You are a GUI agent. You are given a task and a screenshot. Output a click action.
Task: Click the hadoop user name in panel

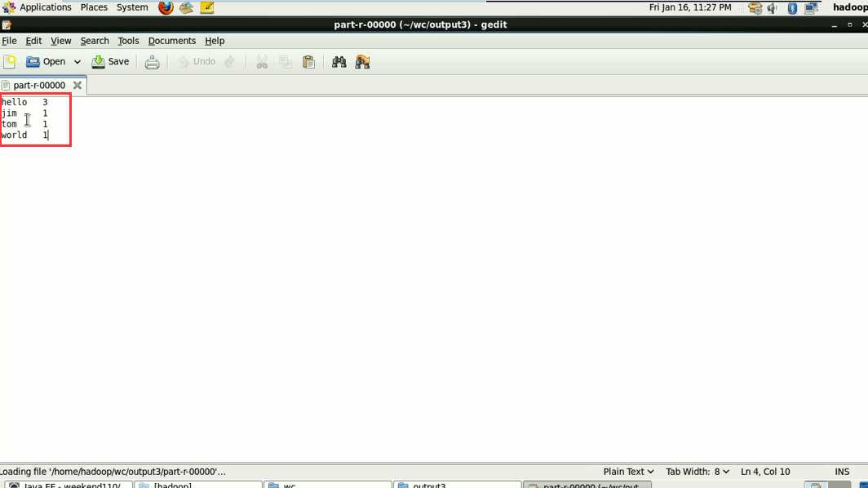click(x=850, y=8)
